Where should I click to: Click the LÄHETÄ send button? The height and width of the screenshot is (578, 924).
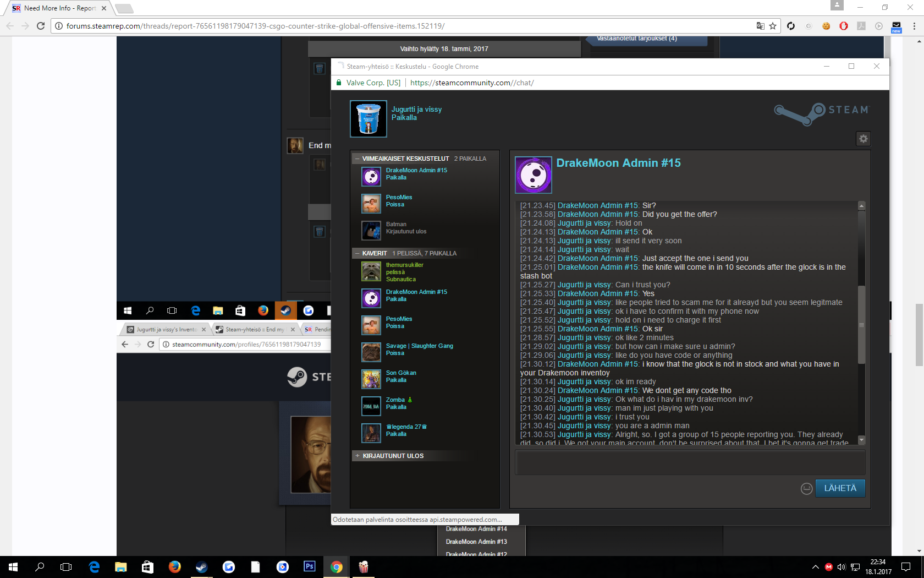(x=840, y=488)
